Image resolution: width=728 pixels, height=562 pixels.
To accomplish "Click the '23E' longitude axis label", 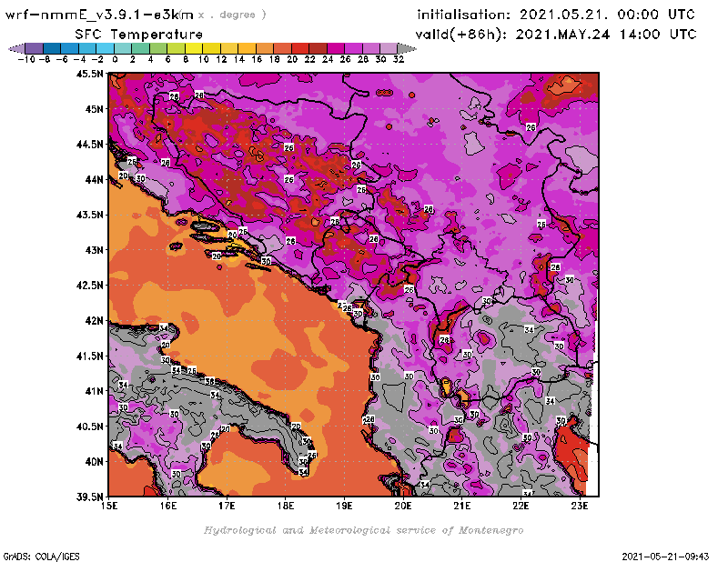I will [x=580, y=506].
